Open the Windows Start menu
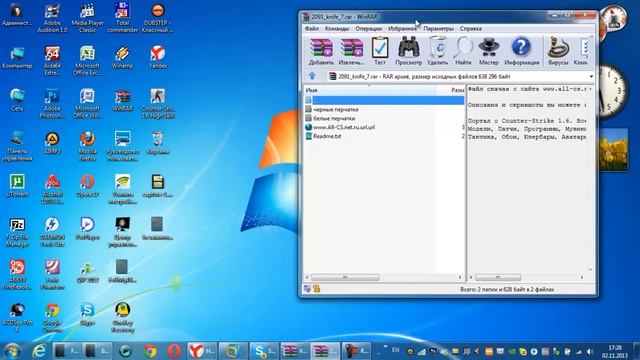The image size is (640, 360). (x=12, y=351)
